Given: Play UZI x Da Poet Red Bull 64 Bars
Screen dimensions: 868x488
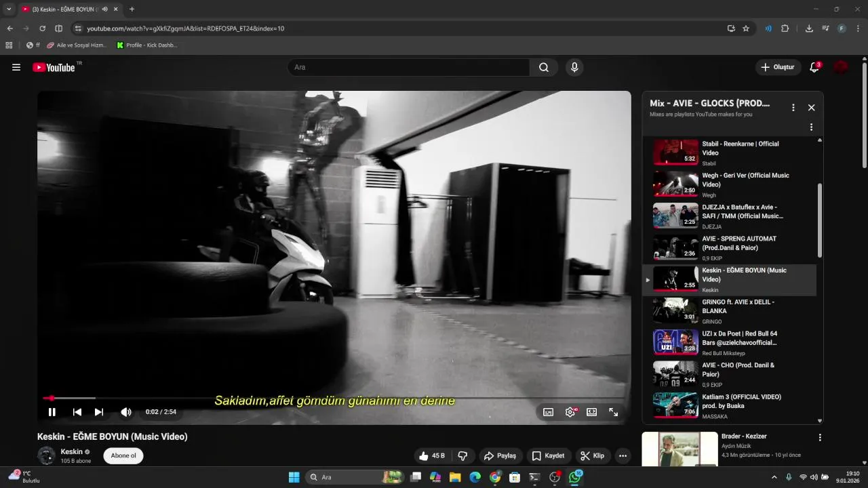Looking at the screenshot, I should pos(729,343).
